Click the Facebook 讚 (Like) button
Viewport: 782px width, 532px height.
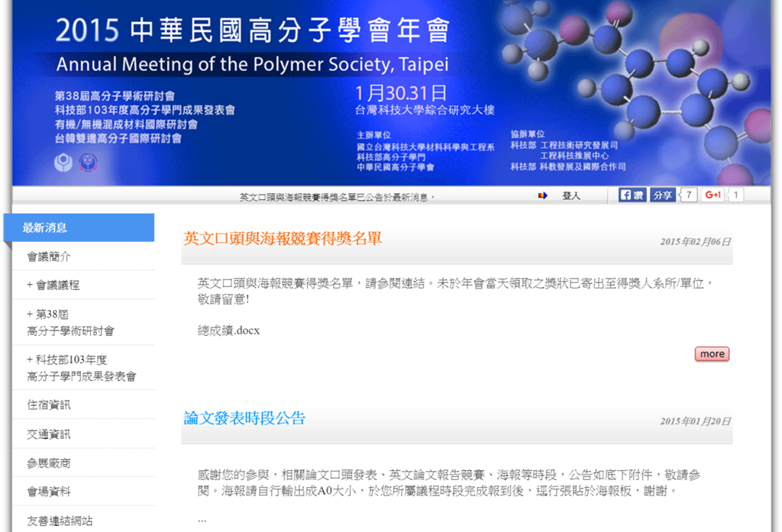(x=632, y=195)
